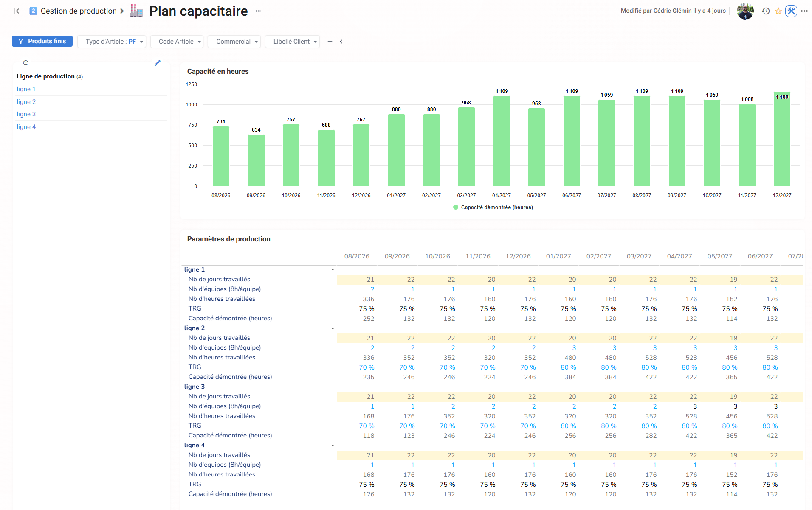Image resolution: width=812 pixels, height=510 pixels.
Task: Collapse the ligne 4 row group
Action: [x=333, y=446]
